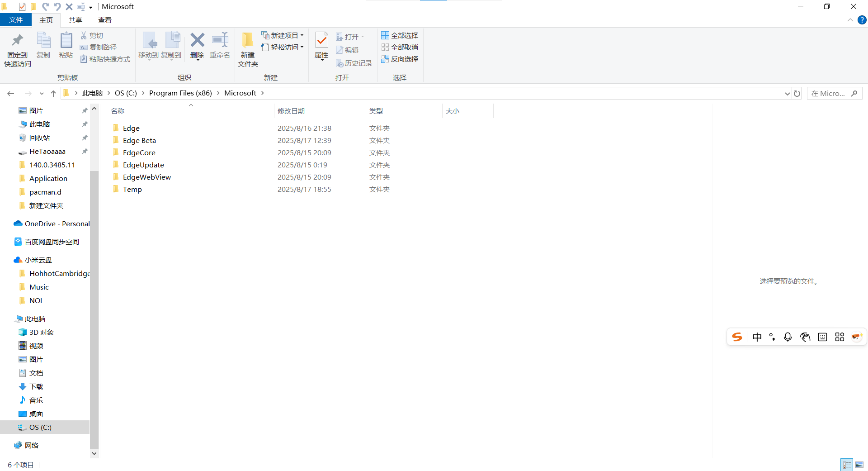The width and height of the screenshot is (868, 471).
Task: Refresh the folder view
Action: 797,94
